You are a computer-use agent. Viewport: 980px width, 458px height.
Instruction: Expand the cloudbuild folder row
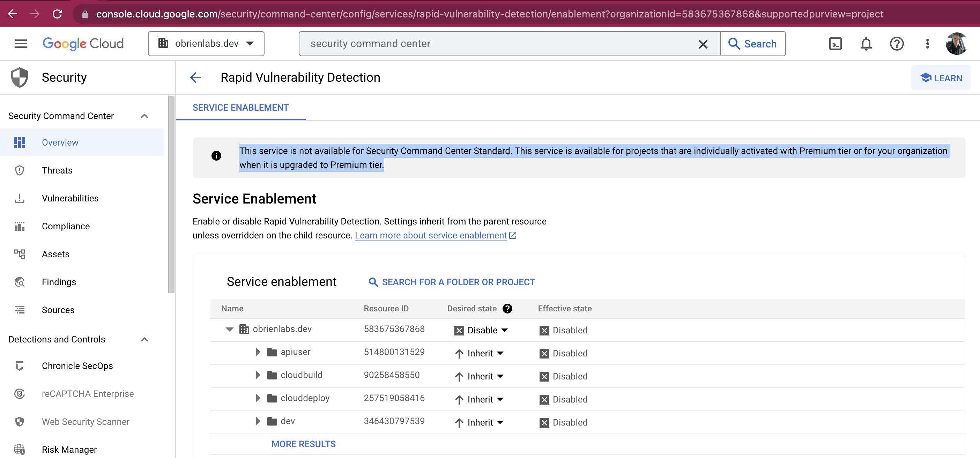pos(258,376)
